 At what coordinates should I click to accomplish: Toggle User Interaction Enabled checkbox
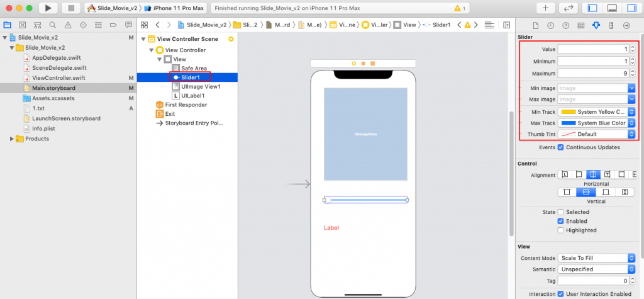click(560, 294)
